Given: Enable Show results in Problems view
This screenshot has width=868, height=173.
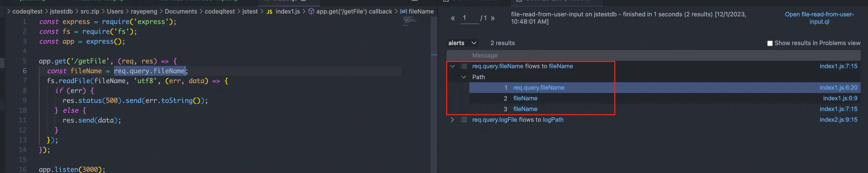Looking at the screenshot, I should [770, 43].
